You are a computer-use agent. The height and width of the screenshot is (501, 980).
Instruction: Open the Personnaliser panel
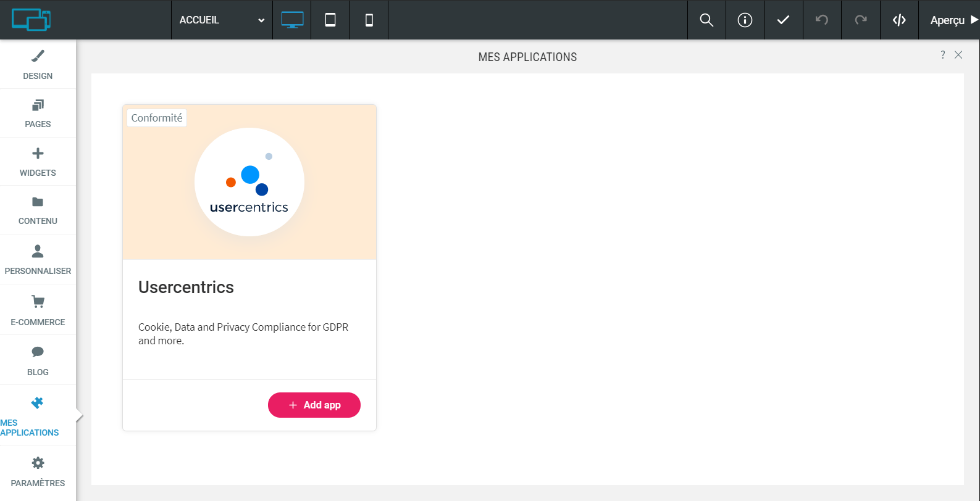point(38,260)
